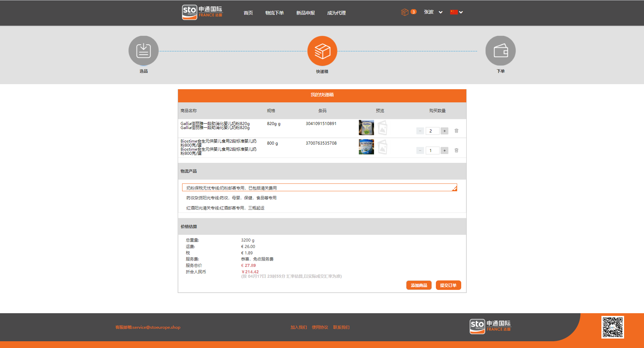Open the 加入我们 footer link
Image resolution: width=644 pixels, height=348 pixels.
pos(299,327)
